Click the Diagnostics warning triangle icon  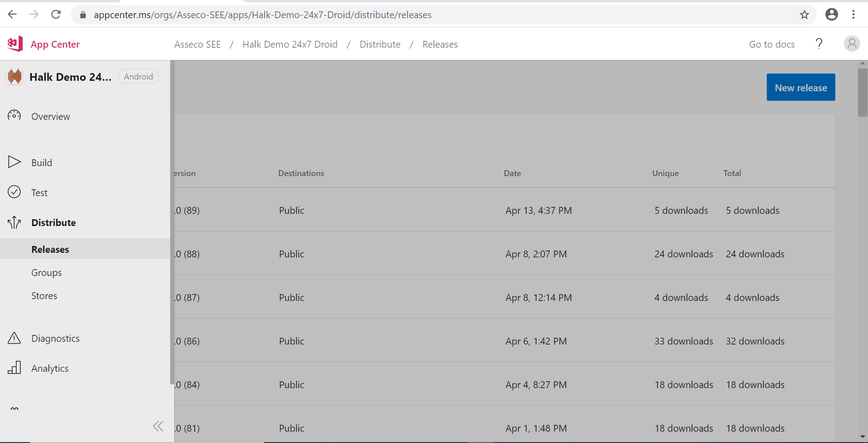coord(14,338)
